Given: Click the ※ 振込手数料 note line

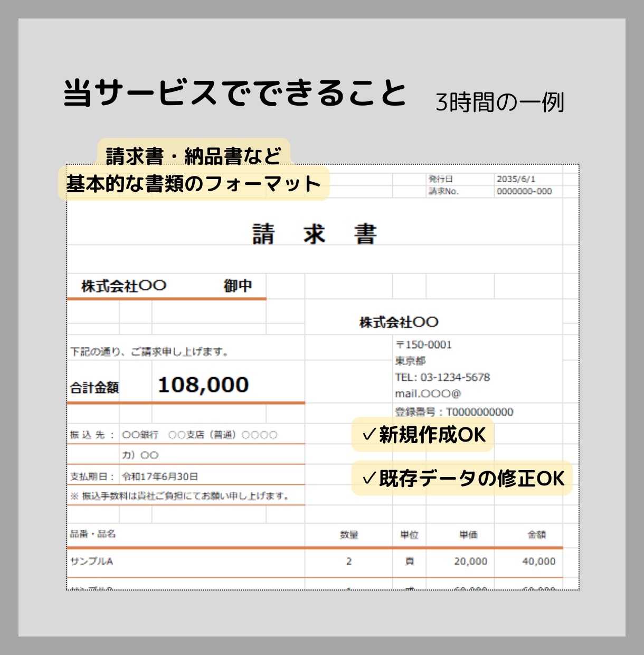Looking at the screenshot, I should click(180, 496).
